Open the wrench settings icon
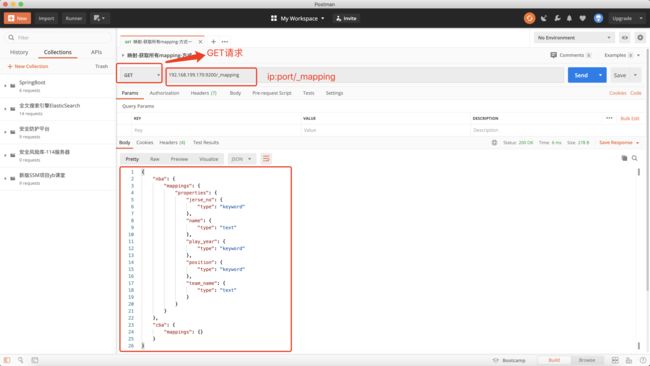The width and height of the screenshot is (650, 366). pos(557,18)
